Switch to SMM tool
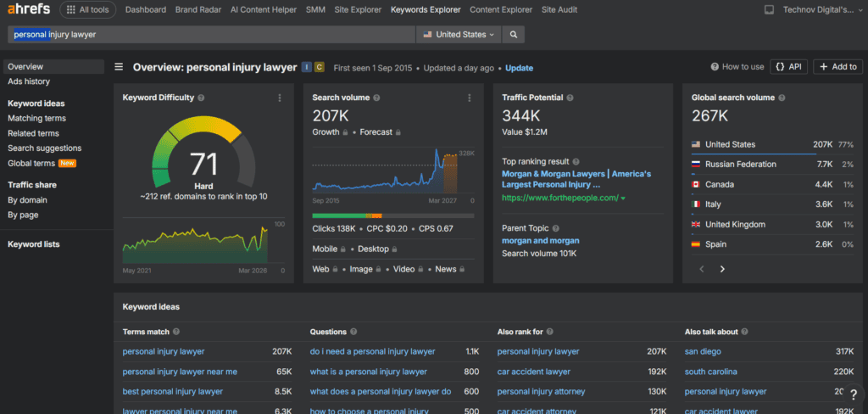Viewport: 868px width, 414px height. pos(315,9)
